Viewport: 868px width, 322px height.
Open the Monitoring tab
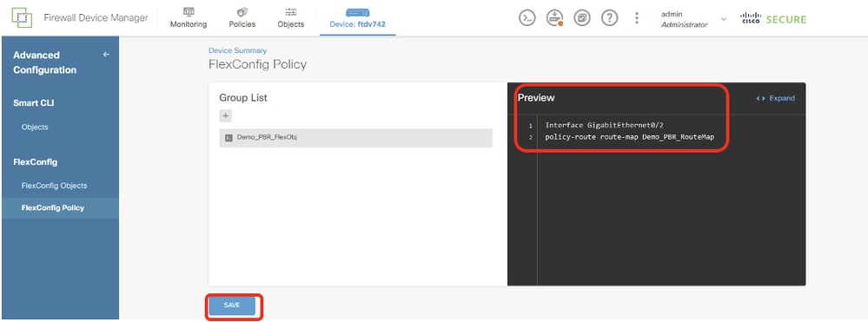[189, 18]
